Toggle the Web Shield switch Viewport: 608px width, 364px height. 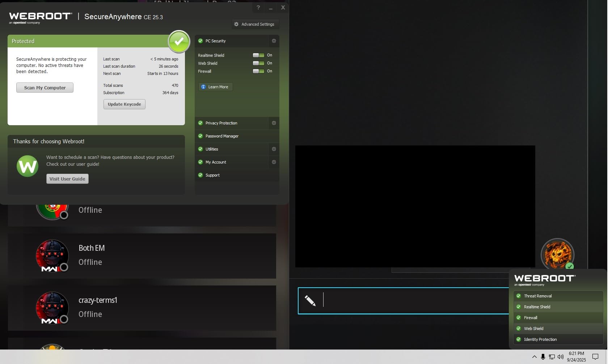258,63
